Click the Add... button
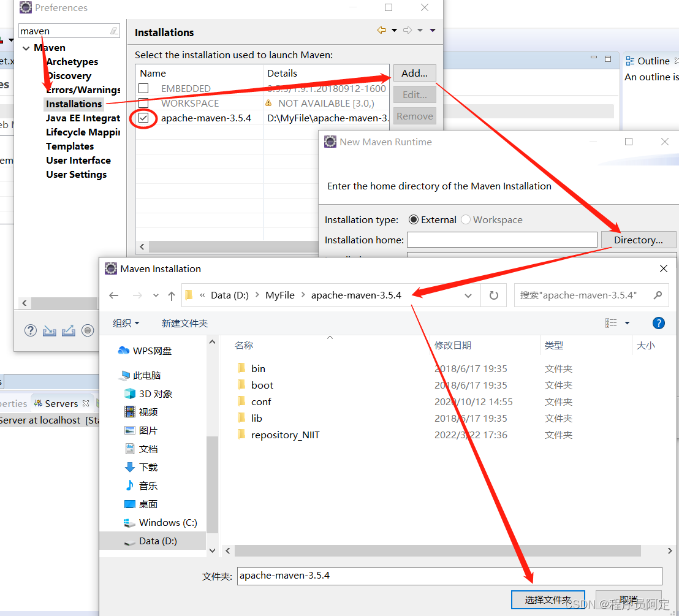The width and height of the screenshot is (679, 616). click(x=414, y=73)
